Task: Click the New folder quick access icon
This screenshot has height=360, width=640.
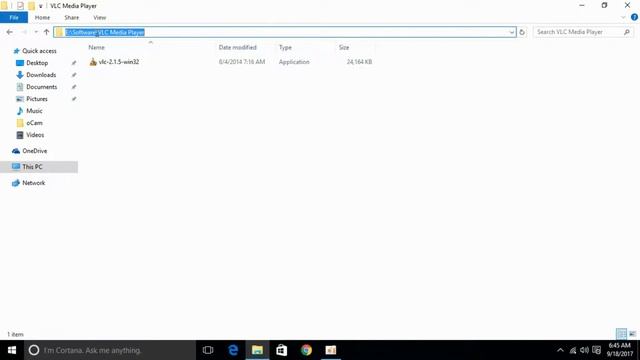Action: (x=31, y=6)
